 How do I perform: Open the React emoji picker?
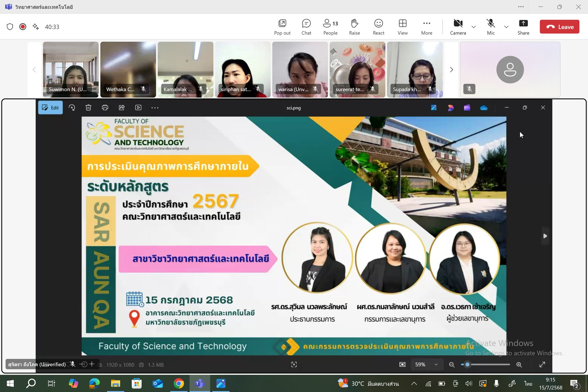378,27
